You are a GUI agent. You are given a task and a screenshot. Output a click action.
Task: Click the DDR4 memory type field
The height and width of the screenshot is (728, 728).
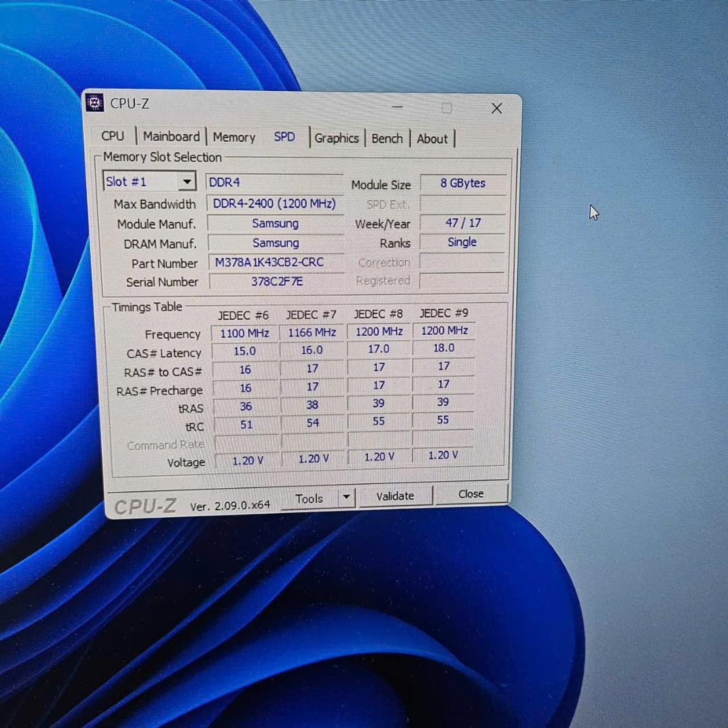click(x=274, y=182)
